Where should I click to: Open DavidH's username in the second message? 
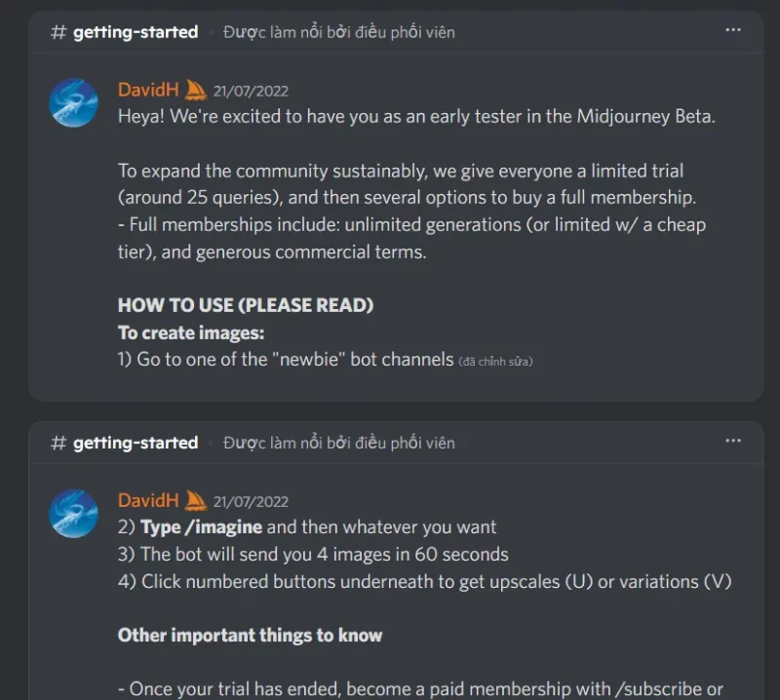148,500
